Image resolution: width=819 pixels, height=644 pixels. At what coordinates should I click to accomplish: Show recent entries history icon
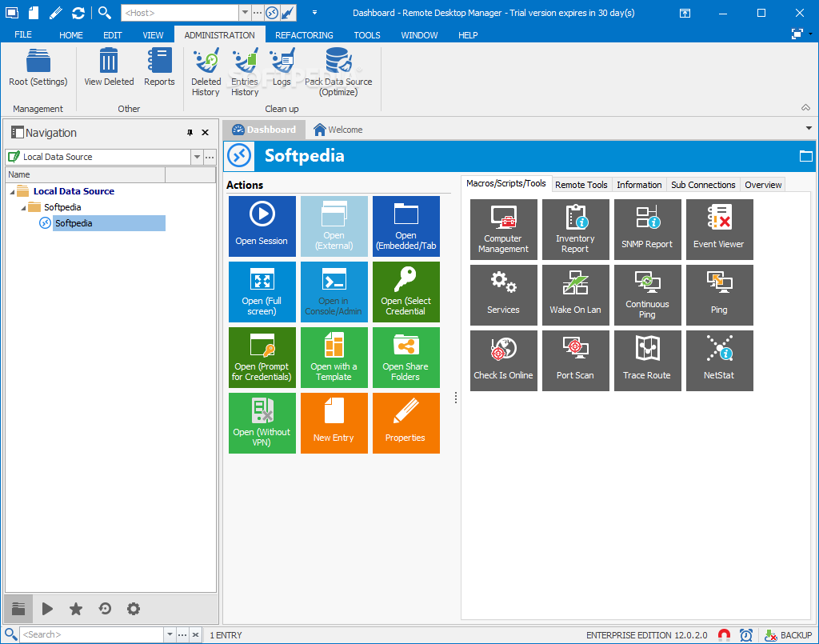105,609
